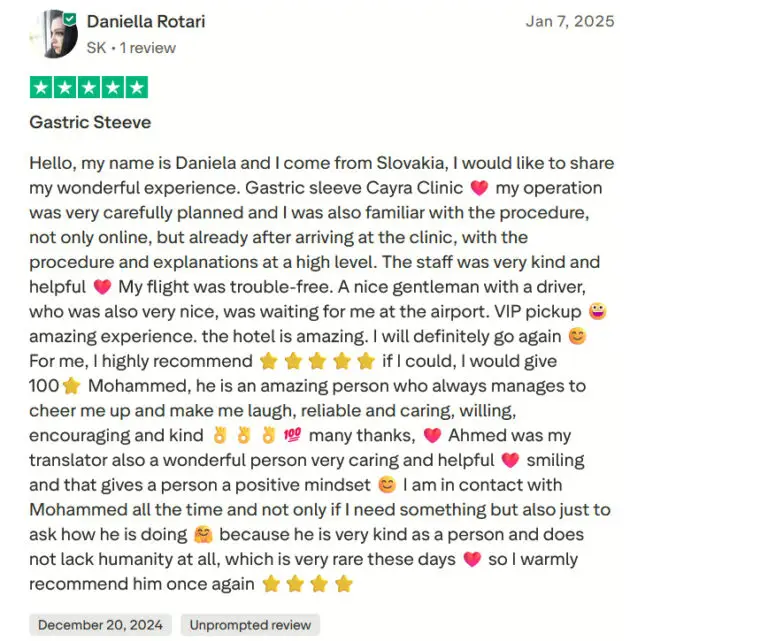Click the Jan 7, 2025 review date
This screenshot has width=768, height=641.
(570, 21)
